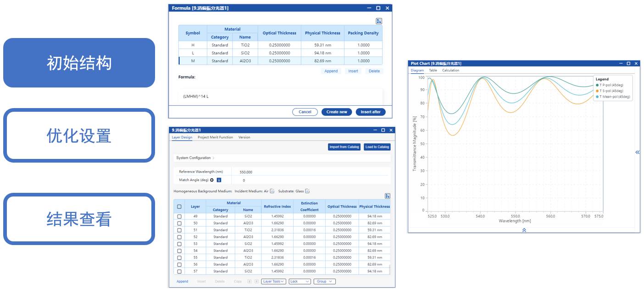
Task: Click the formula text input field
Action: point(275,97)
